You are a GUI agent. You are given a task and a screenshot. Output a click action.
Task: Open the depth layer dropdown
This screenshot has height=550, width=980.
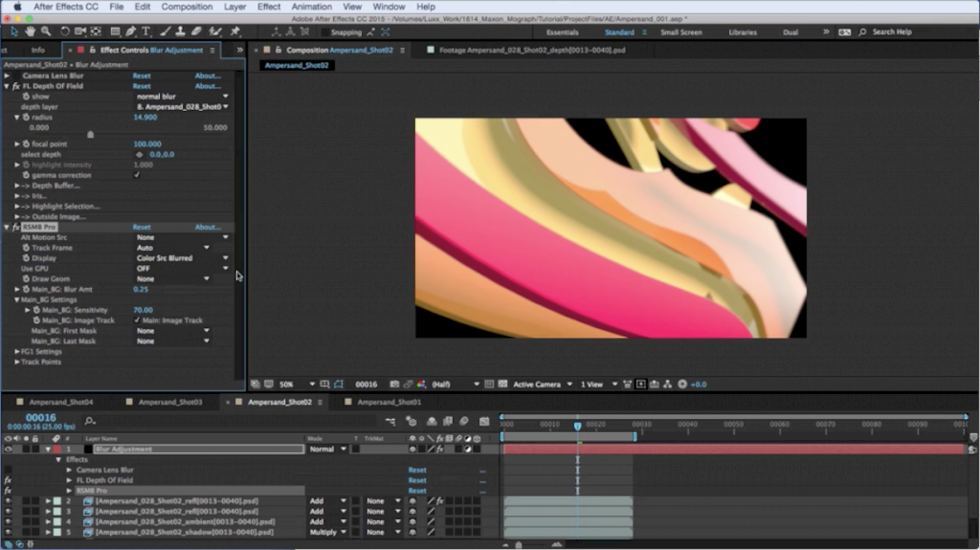pyautogui.click(x=182, y=107)
